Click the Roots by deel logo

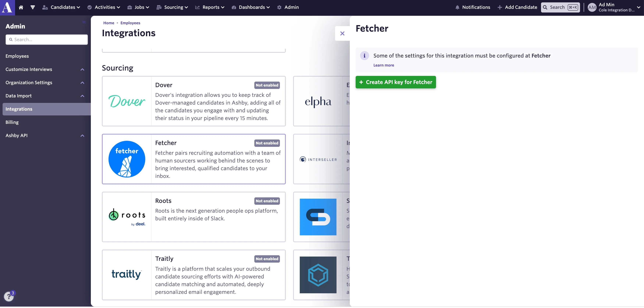pyautogui.click(x=127, y=217)
